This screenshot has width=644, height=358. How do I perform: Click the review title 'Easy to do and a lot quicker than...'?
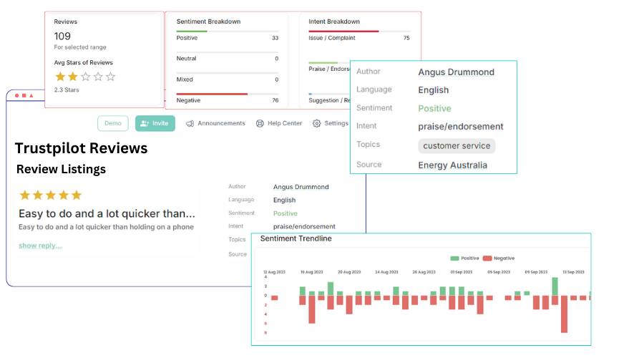click(107, 214)
